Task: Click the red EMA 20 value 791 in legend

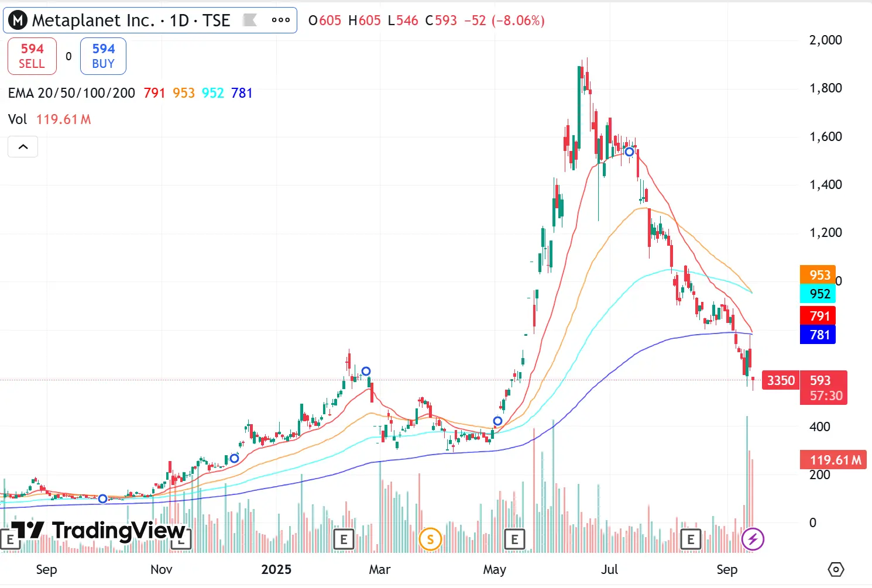Action: (155, 93)
